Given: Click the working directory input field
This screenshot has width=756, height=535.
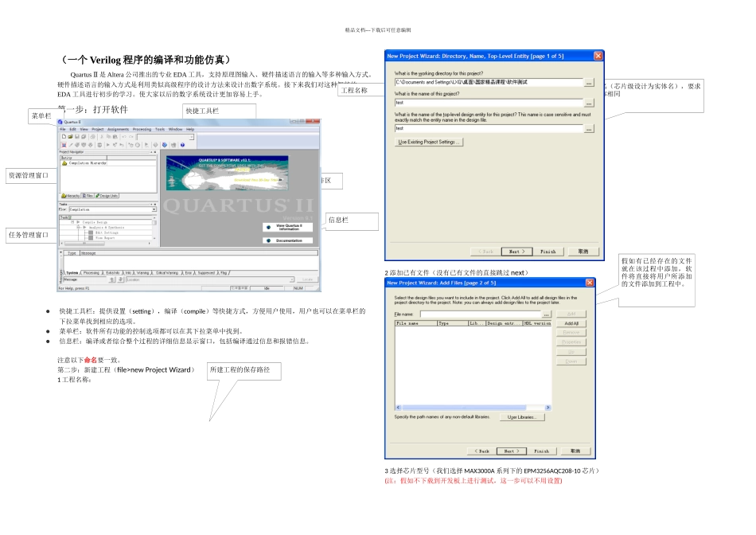Looking at the screenshot, I should [489, 83].
